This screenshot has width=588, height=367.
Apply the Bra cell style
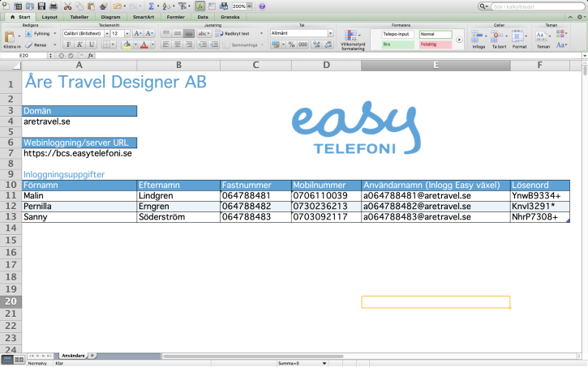[398, 45]
